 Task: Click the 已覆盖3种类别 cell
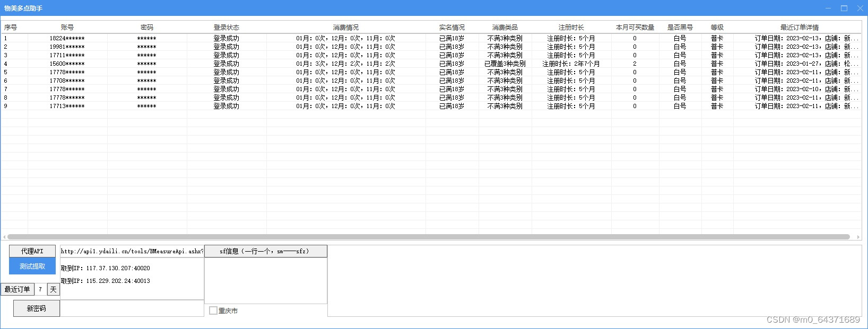[x=505, y=64]
